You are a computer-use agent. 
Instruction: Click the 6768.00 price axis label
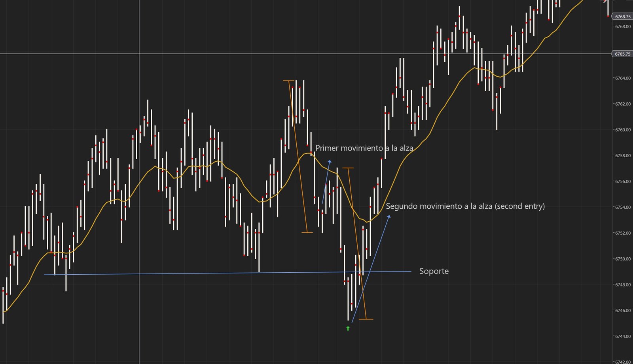click(x=623, y=26)
